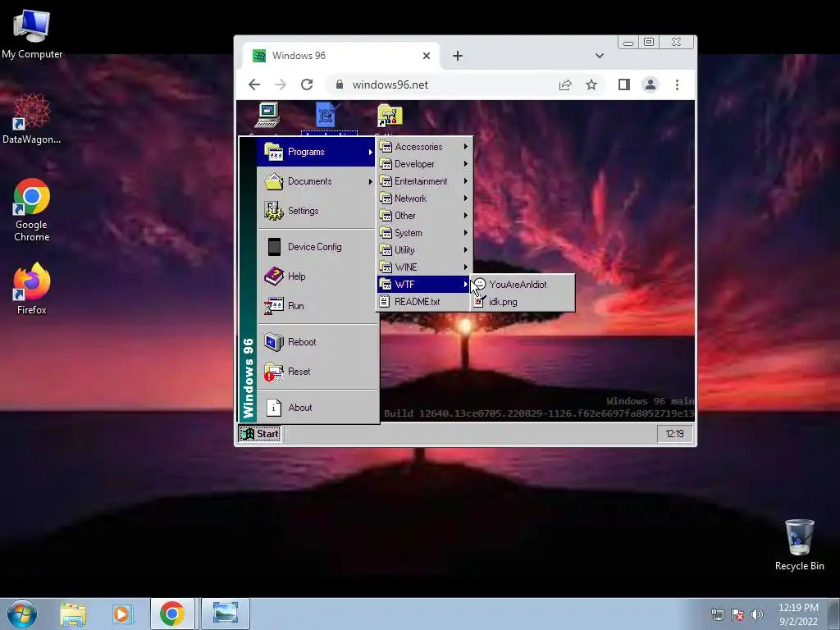Open the Network programs folder
Image resolution: width=840 pixels, height=630 pixels.
click(x=423, y=199)
